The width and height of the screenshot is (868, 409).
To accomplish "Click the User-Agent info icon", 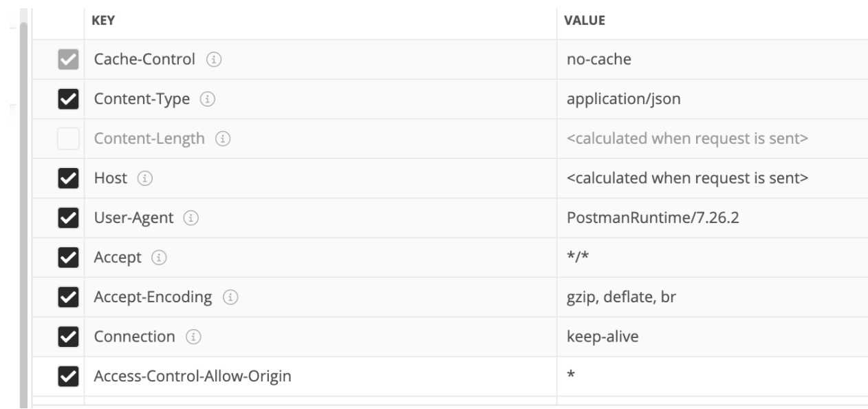I will [x=191, y=218].
